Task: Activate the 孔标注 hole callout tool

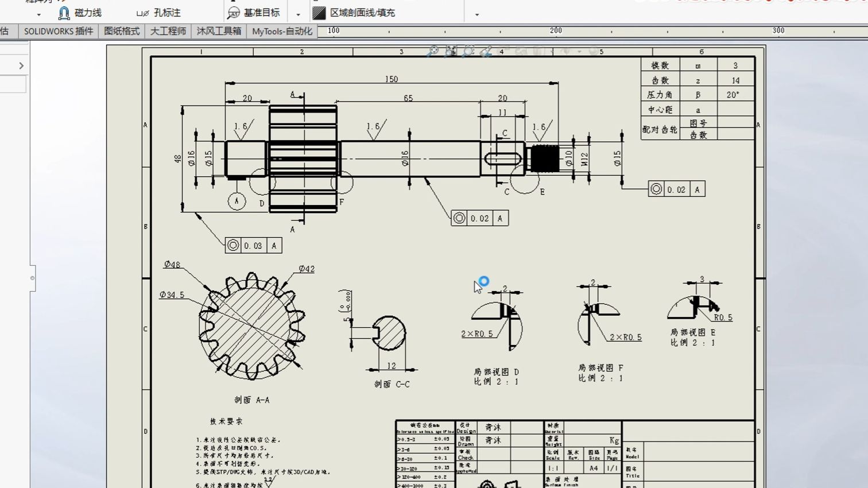Action: (158, 13)
